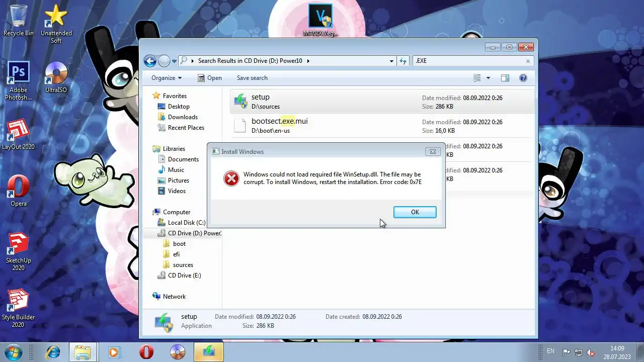644x362 pixels.
Task: Click the red error icon in dialog
Action: [x=231, y=178]
